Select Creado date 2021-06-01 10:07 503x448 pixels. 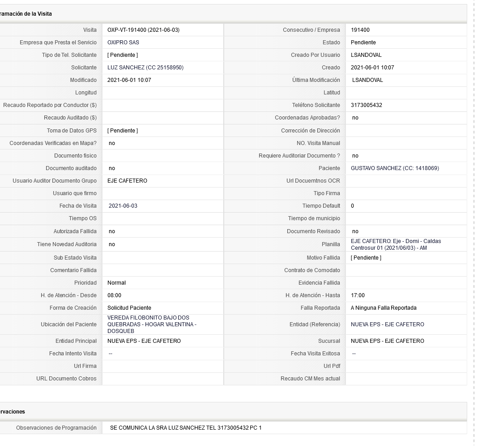(372, 68)
